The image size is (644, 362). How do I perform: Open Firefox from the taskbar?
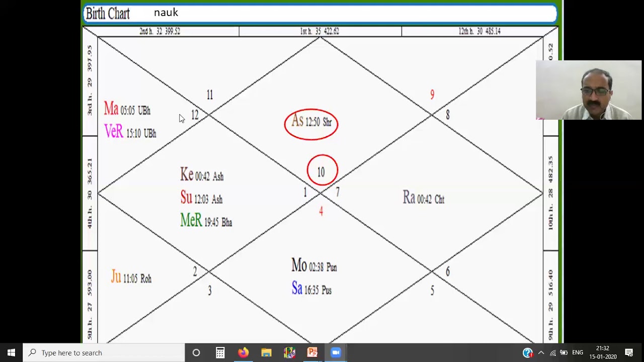click(243, 352)
